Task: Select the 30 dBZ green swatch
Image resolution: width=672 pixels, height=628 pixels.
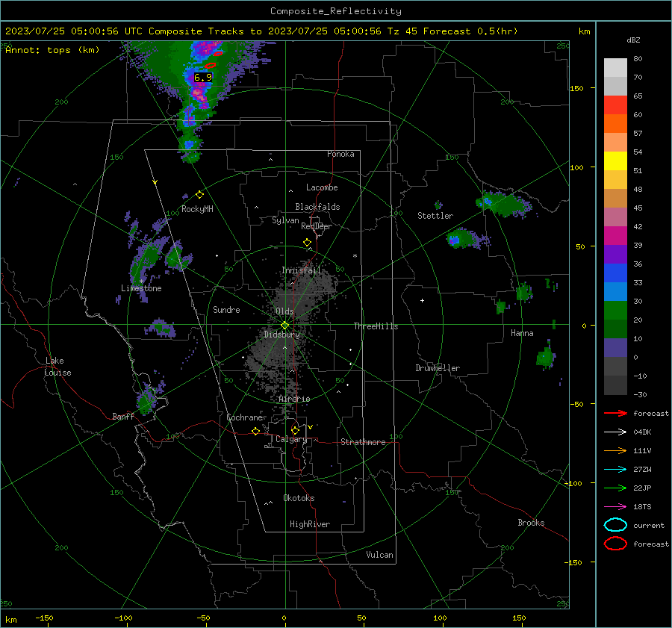Action: click(x=615, y=311)
